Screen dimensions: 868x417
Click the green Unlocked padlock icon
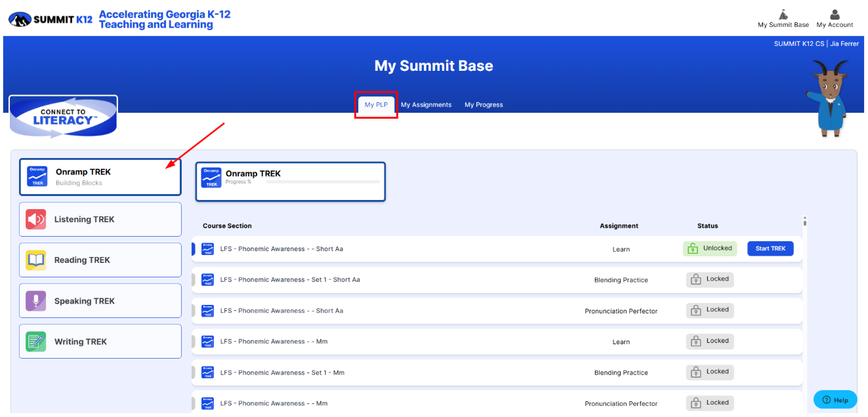693,248
